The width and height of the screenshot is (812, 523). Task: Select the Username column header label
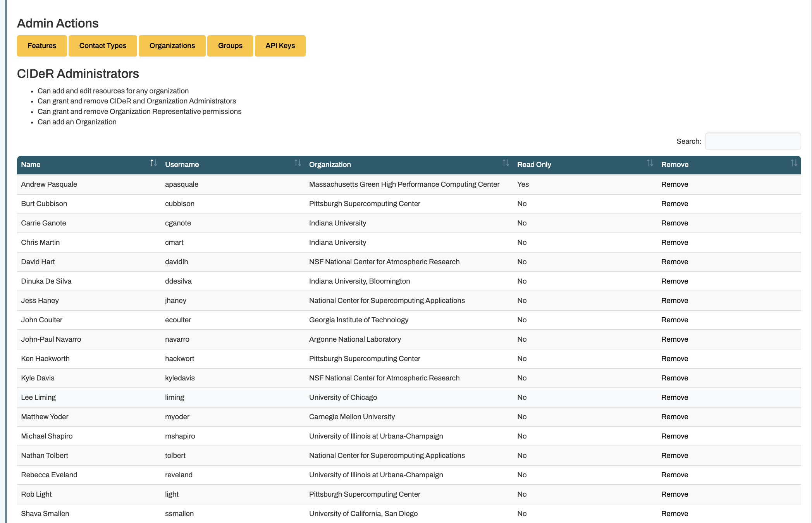tap(182, 165)
